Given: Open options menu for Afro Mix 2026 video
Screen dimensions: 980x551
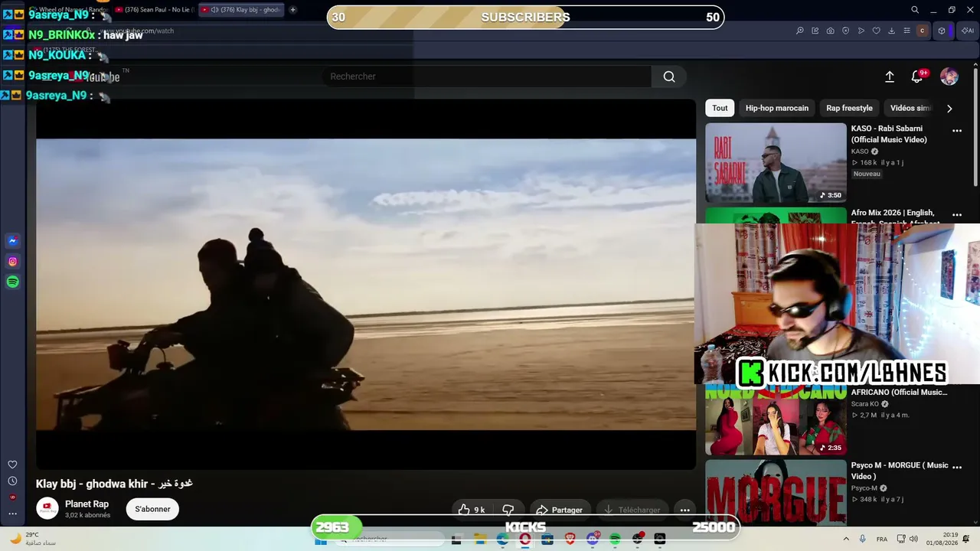Looking at the screenshot, I should click(x=957, y=215).
